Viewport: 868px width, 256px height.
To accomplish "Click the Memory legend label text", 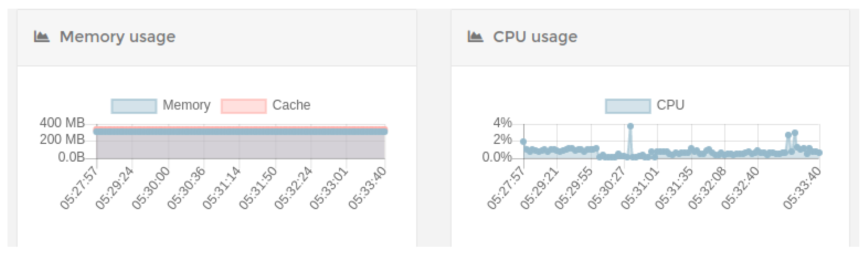I will 186,105.
